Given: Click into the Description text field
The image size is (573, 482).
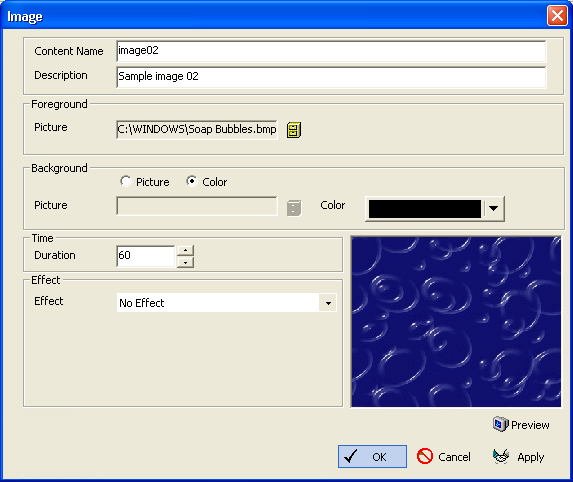Looking at the screenshot, I should pos(331,76).
